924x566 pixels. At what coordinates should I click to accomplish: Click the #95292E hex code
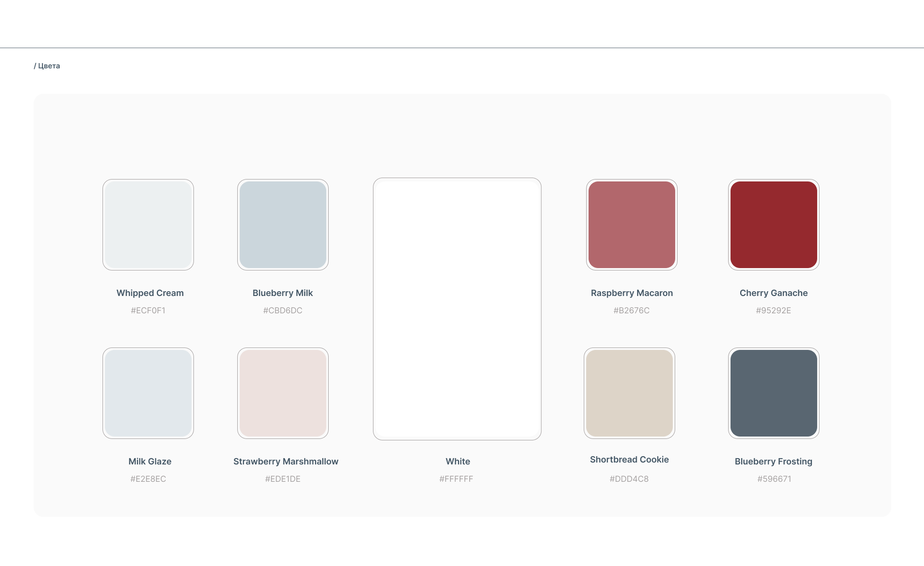coord(773,310)
